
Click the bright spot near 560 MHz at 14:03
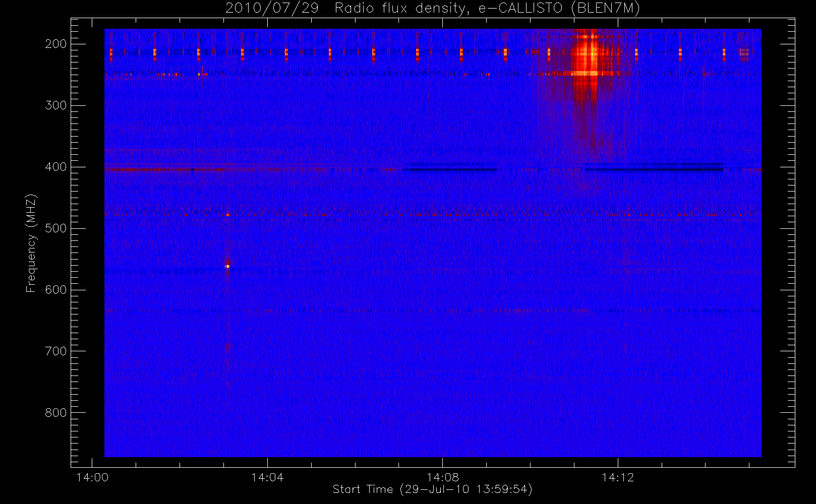pyautogui.click(x=227, y=266)
